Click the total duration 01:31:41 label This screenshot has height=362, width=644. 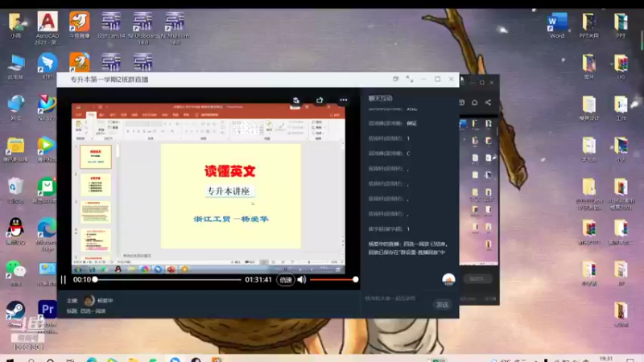point(258,279)
